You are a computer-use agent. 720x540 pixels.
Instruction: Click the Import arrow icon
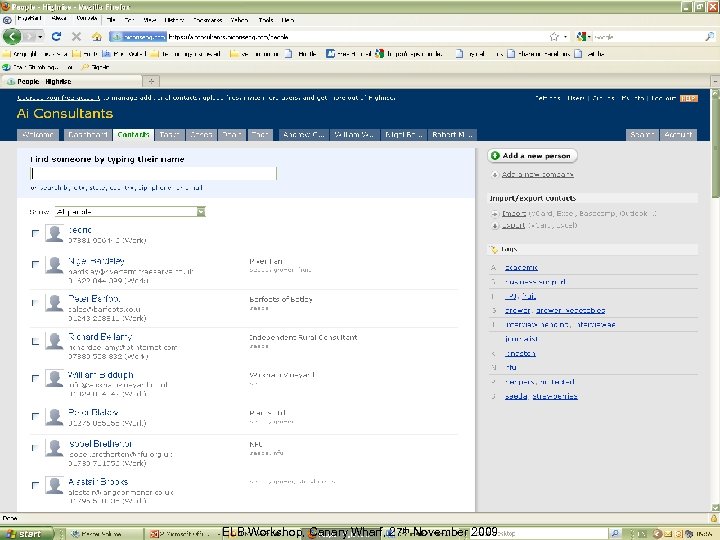click(x=495, y=214)
